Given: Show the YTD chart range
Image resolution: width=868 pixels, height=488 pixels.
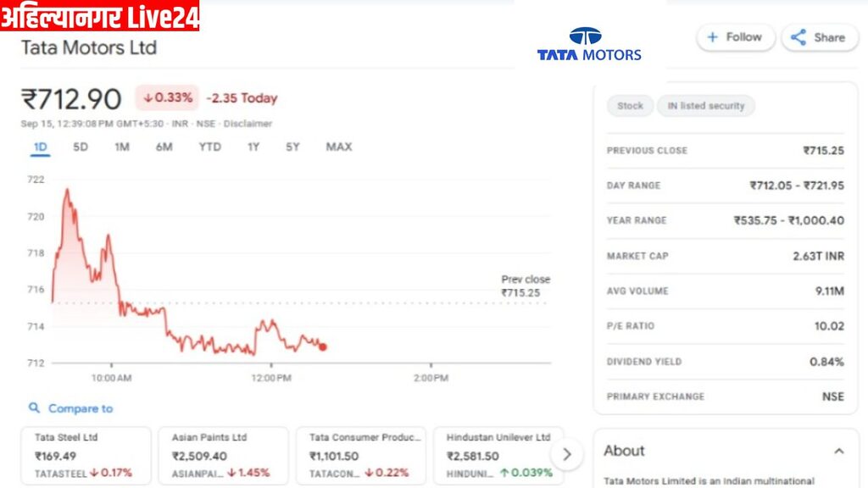Looking at the screenshot, I should (209, 147).
